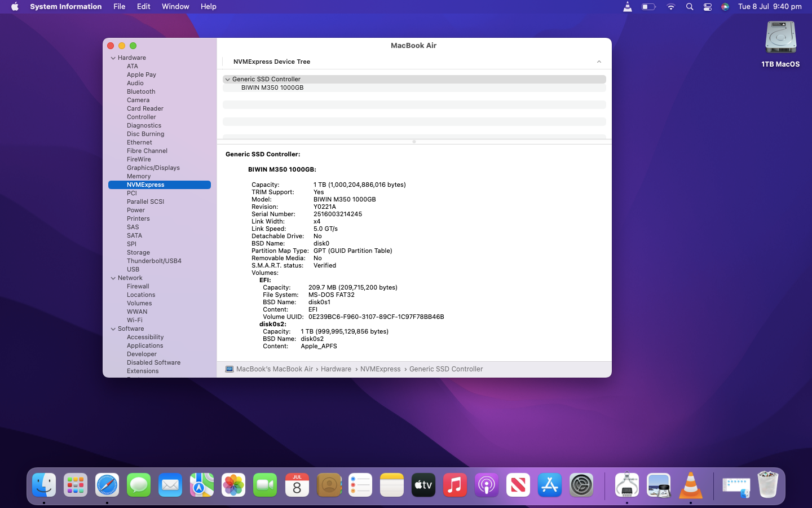Select Wi-Fi under Network
812x508 pixels.
point(135,320)
